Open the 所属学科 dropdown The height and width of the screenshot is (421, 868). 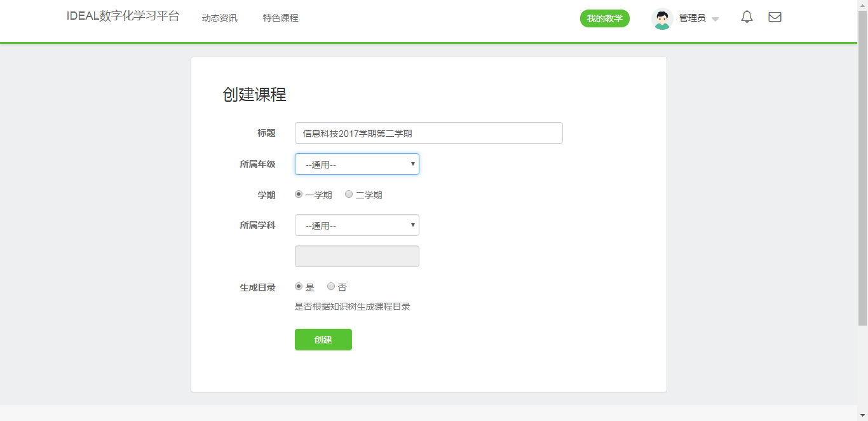(356, 225)
